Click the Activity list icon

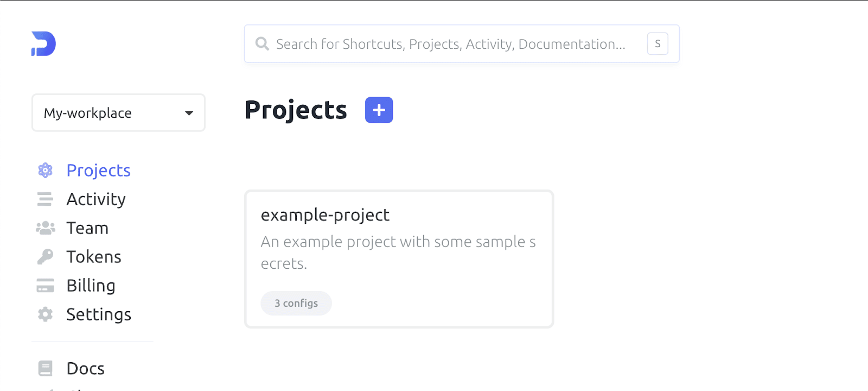pos(46,199)
